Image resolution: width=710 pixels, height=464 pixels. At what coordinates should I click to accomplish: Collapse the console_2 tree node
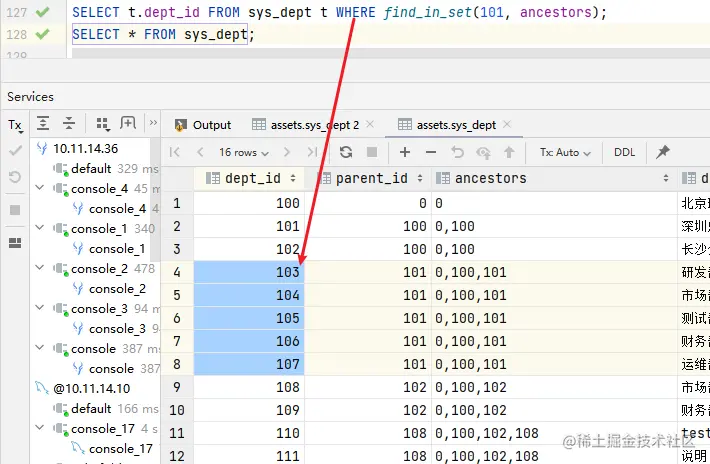tap(40, 268)
